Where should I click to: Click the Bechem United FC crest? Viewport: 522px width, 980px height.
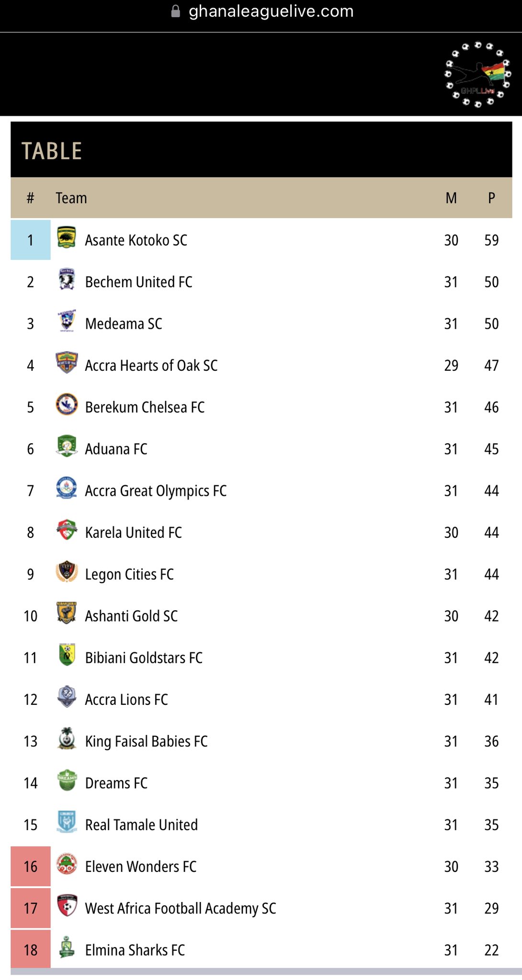point(67,279)
